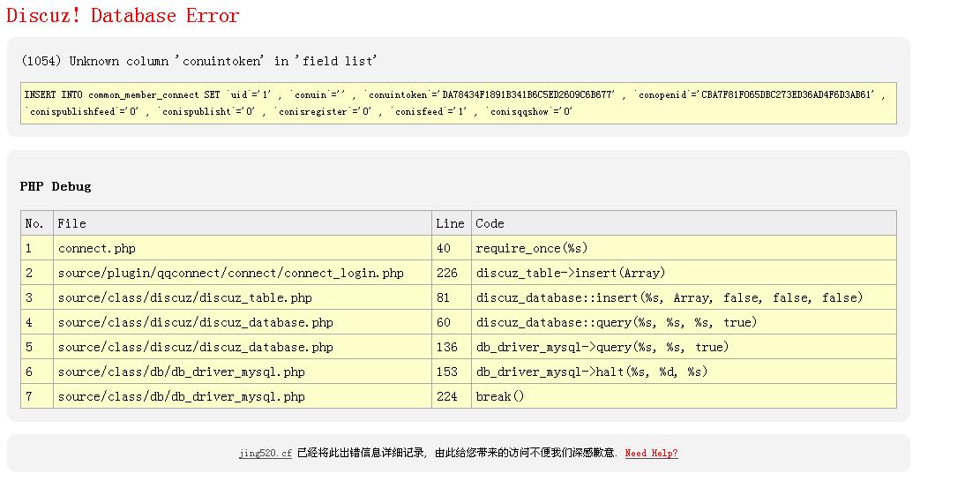Click the 1054 Unknown column error message

click(198, 61)
